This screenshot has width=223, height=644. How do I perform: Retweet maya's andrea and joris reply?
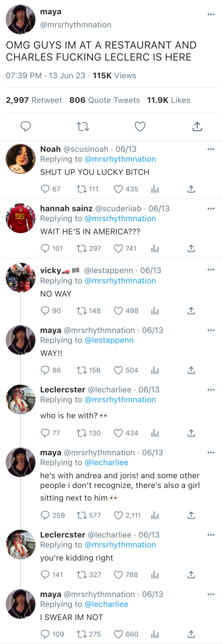(82, 515)
